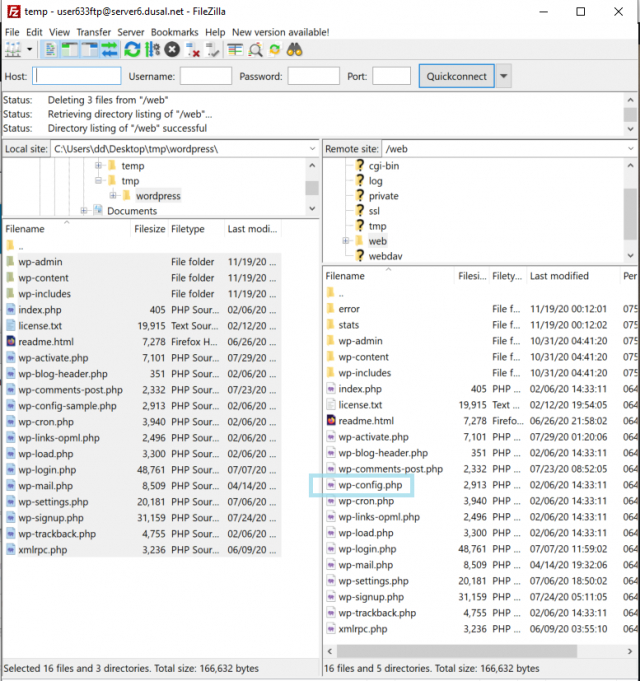Select local readme.html Firefox icon
Screen dimensions: 640x681
pyautogui.click(x=11, y=342)
